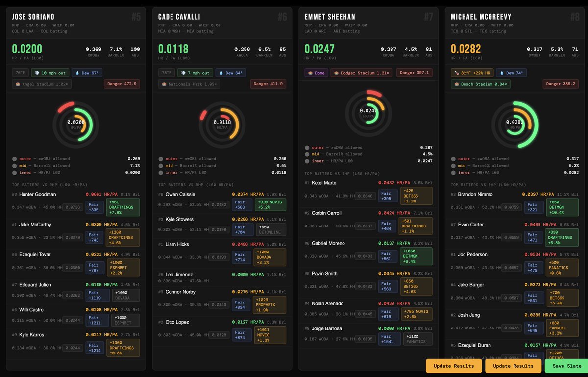Open the +1360 DraftKings odds for Kyle Karros
Viewport: 588px width, 377px height.
click(124, 348)
